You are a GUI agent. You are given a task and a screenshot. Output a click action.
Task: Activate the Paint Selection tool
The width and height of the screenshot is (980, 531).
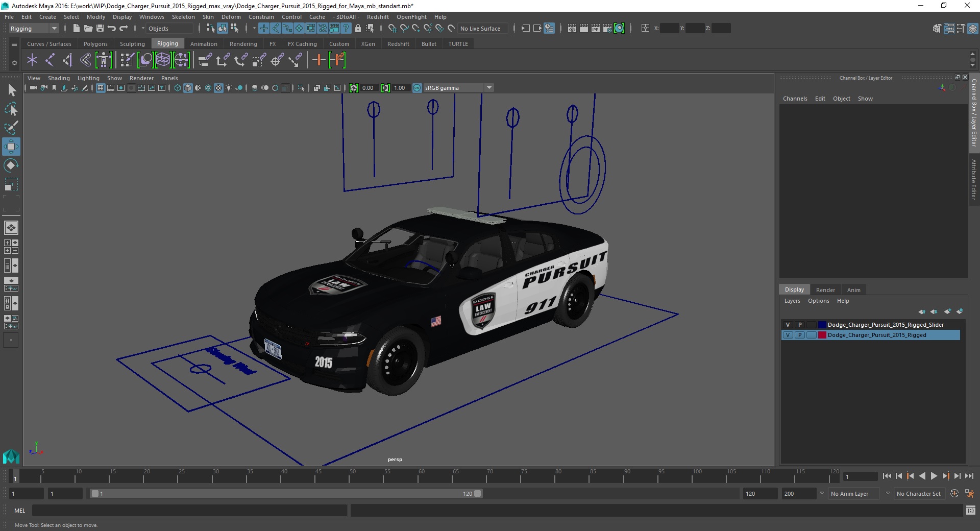click(x=11, y=128)
